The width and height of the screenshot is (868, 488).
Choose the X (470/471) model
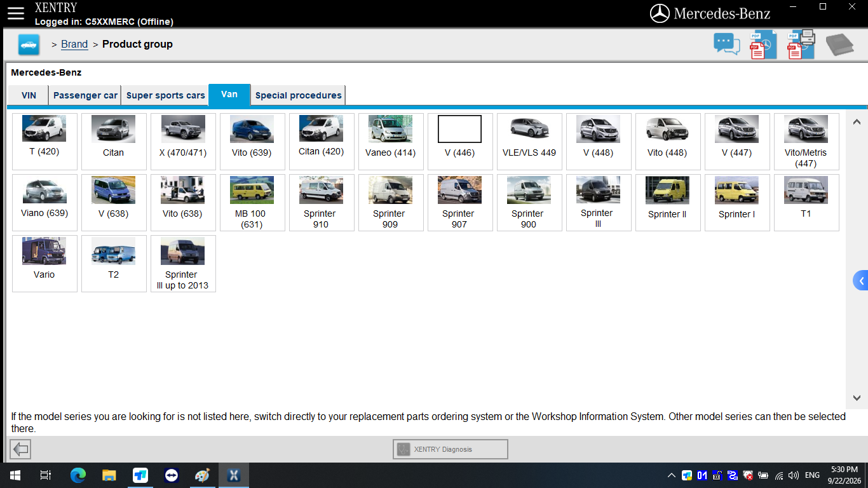183,142
